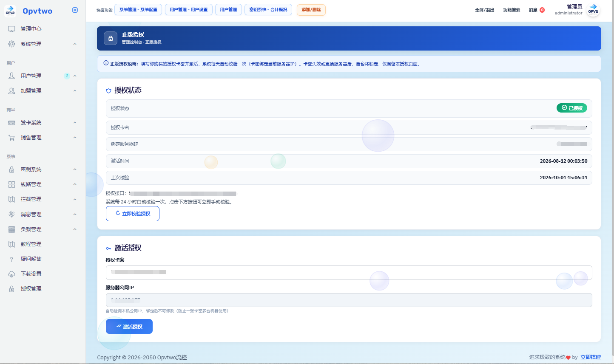Switch to the 系统管理 - 系统配置 shortcut tab

(x=138, y=10)
